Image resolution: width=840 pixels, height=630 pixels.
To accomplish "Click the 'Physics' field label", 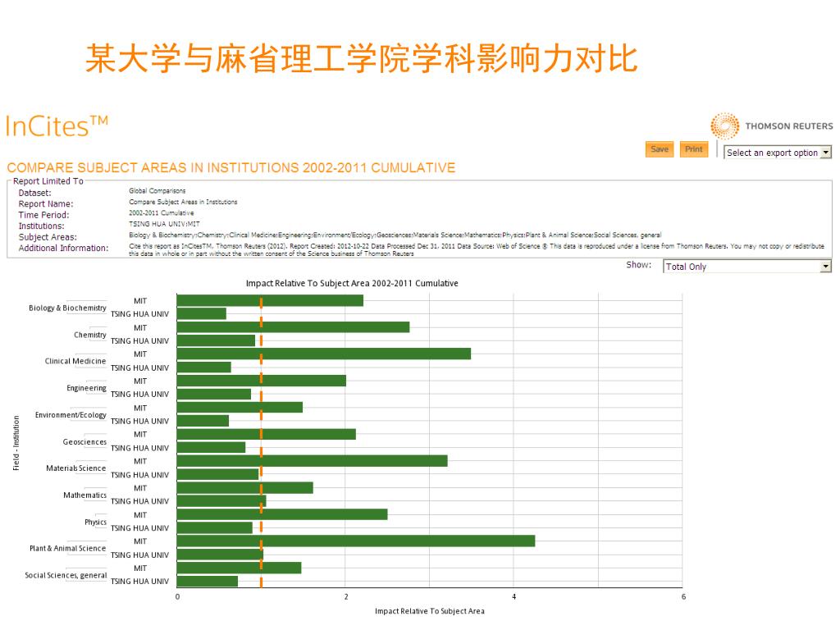I will [95, 522].
